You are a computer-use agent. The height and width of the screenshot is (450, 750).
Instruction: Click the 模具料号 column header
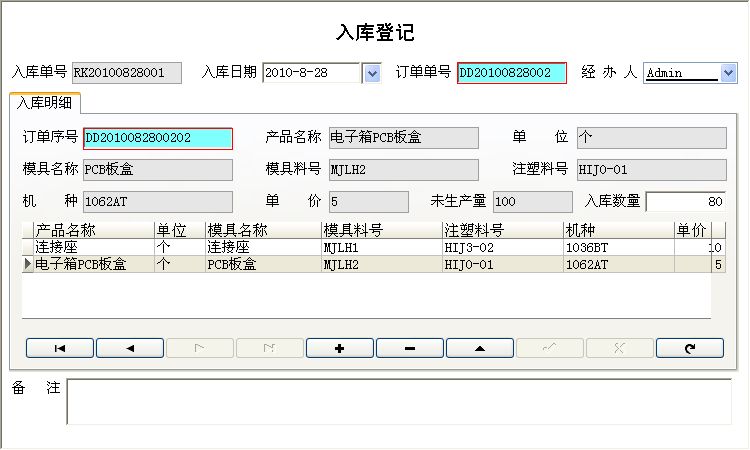tap(382, 230)
